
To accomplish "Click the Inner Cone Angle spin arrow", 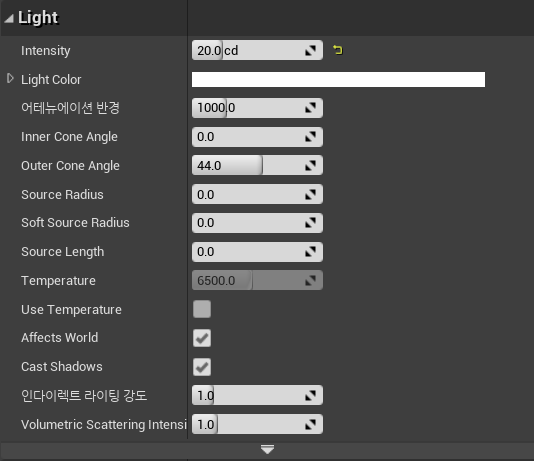I will pos(310,137).
